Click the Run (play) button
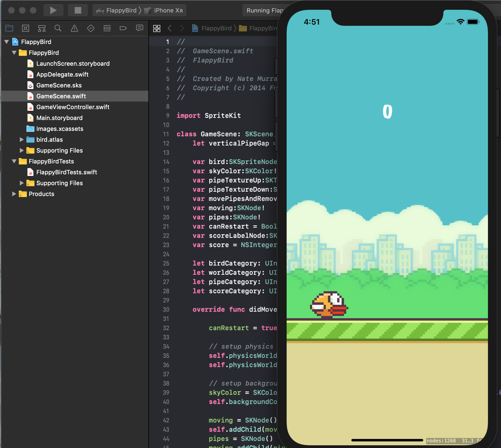This screenshot has height=448, width=501. point(53,10)
